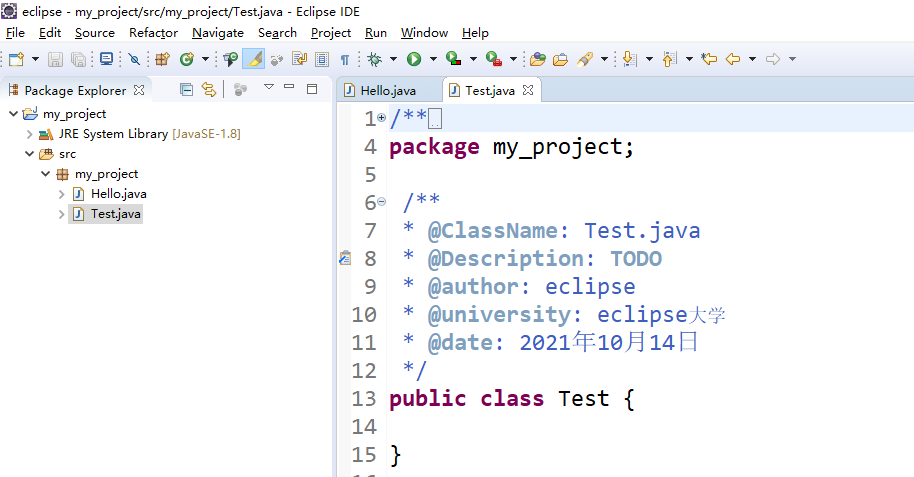Open the Source menu
The height and width of the screenshot is (477, 914).
click(x=94, y=33)
